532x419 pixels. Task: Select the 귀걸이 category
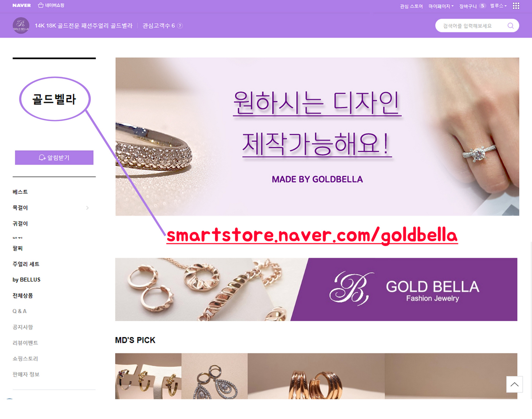(20, 223)
